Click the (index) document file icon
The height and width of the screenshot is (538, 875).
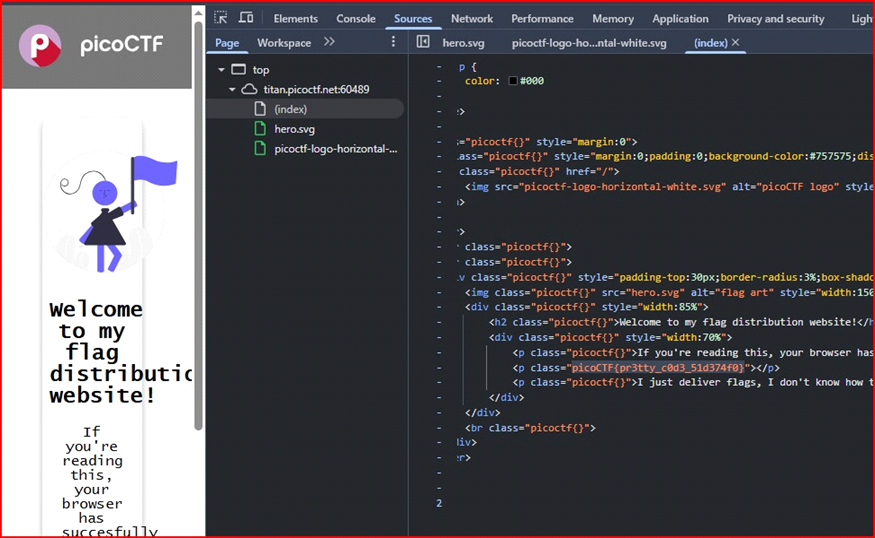point(260,109)
